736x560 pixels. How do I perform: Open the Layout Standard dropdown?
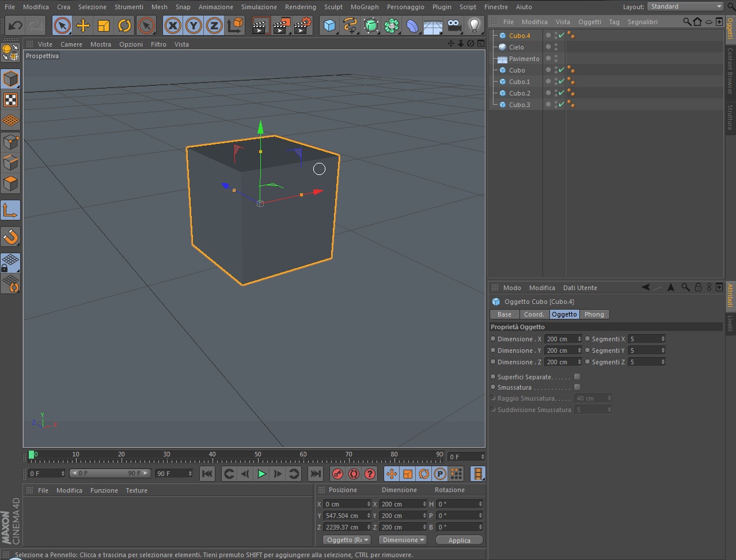(685, 6)
